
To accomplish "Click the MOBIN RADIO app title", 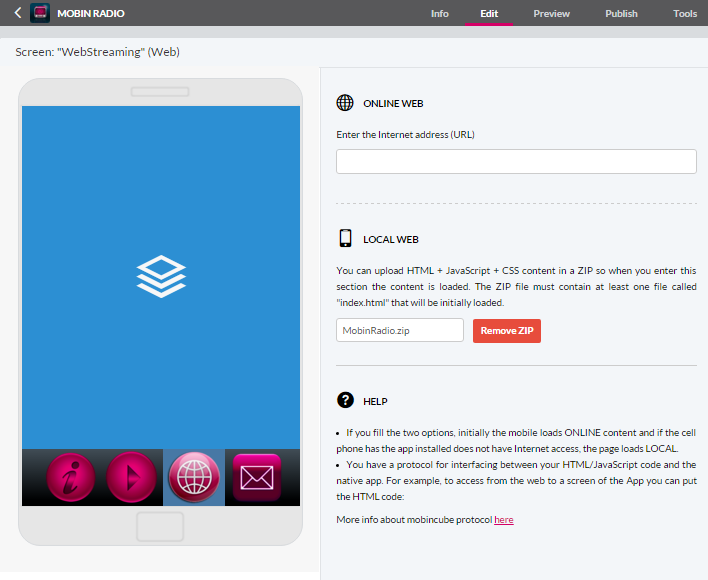I will [x=91, y=14].
